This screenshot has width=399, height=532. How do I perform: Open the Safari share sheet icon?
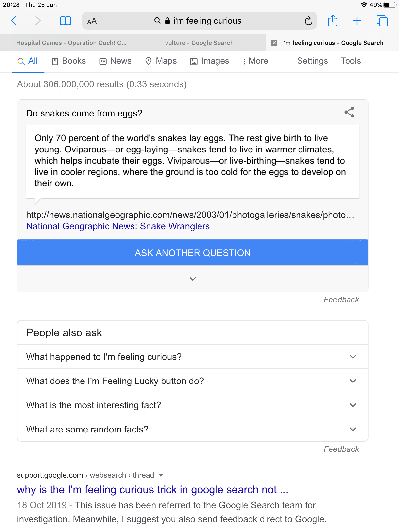[332, 21]
